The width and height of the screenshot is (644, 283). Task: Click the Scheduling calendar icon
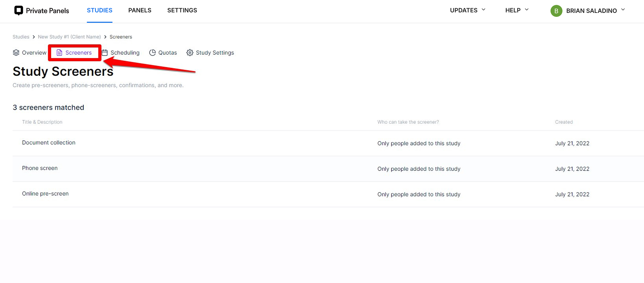click(104, 53)
